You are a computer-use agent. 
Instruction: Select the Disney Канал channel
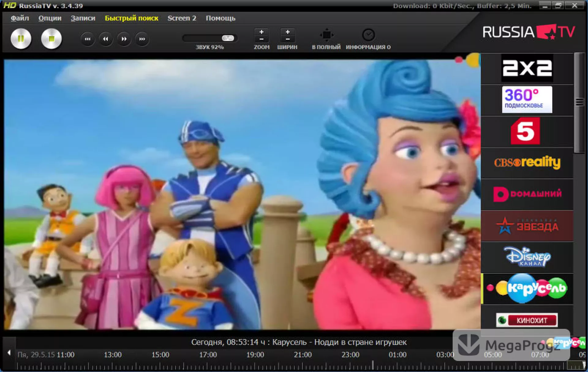click(x=527, y=257)
